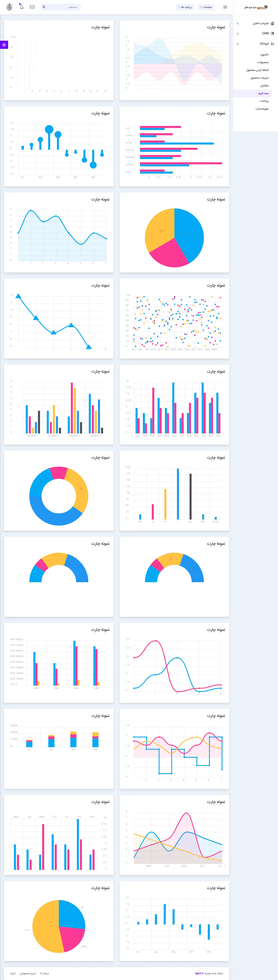Open the purple settings gear panel
The width and height of the screenshot is (278, 980).
(x=4, y=45)
